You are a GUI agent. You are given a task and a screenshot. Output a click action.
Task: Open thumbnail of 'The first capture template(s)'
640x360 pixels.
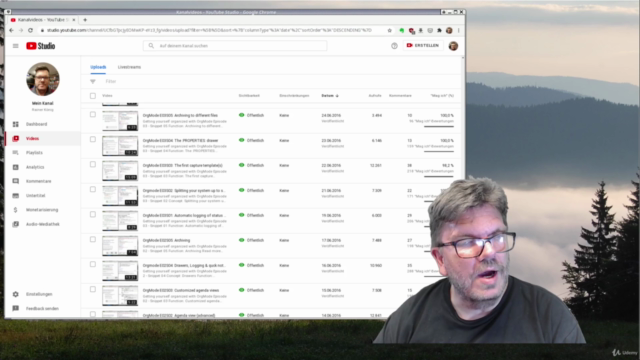[x=120, y=171]
